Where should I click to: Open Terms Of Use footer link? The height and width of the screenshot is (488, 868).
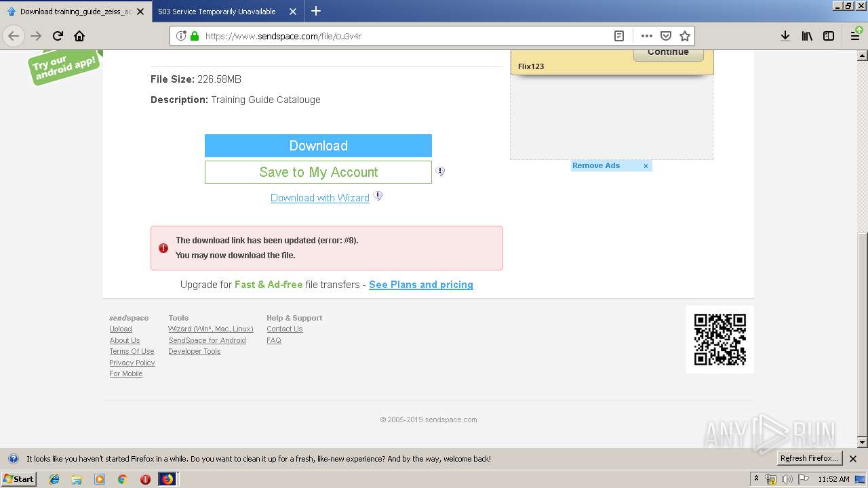(x=132, y=352)
